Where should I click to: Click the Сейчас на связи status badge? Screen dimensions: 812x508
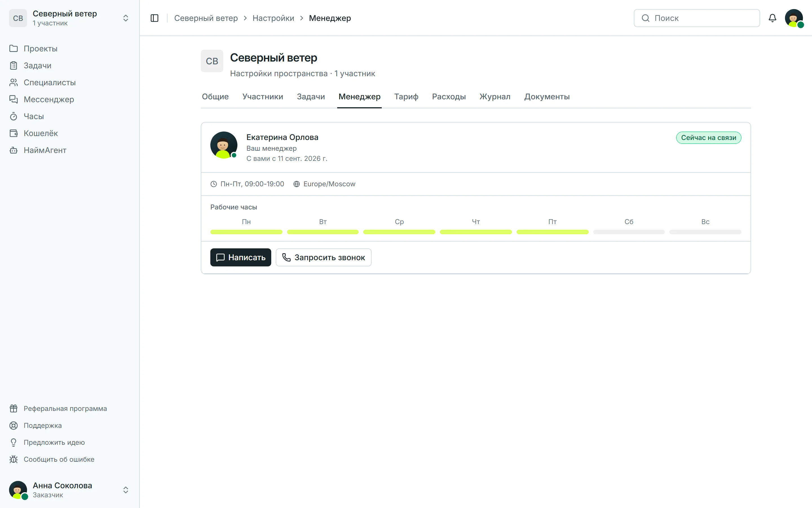pyautogui.click(x=709, y=138)
